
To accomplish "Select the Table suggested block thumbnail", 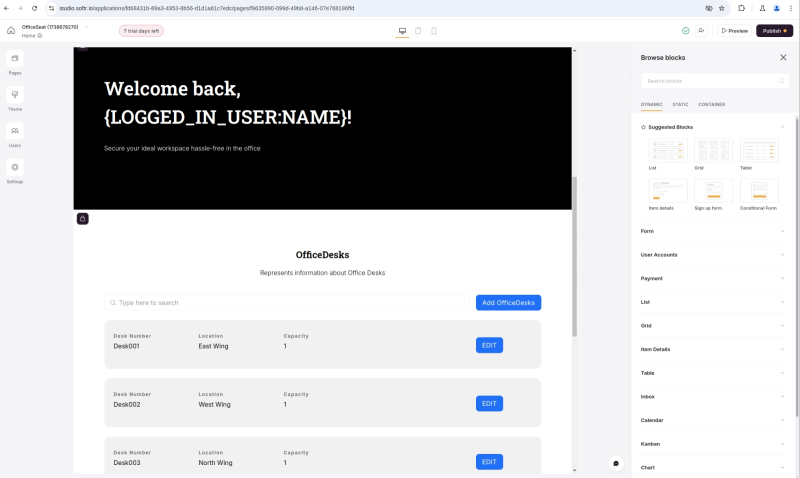I will pos(759,151).
